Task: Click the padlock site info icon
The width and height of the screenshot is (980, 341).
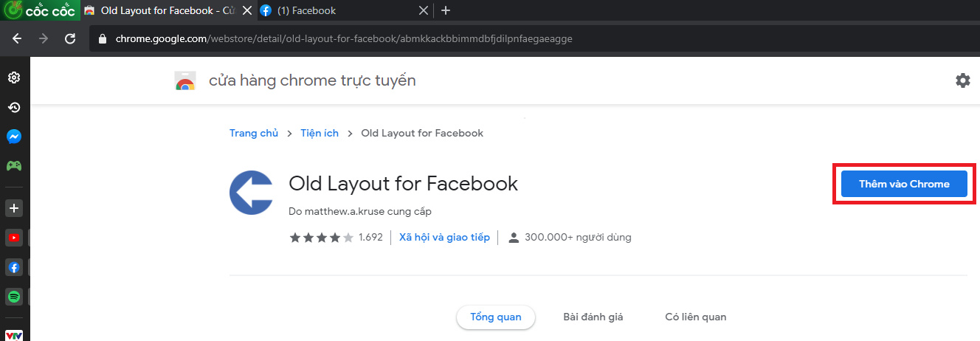Action: click(103, 39)
